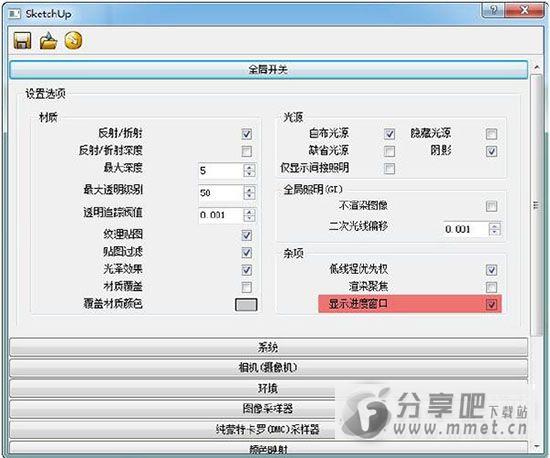
Task: Expand the 系统 rollout
Action: coord(269,347)
